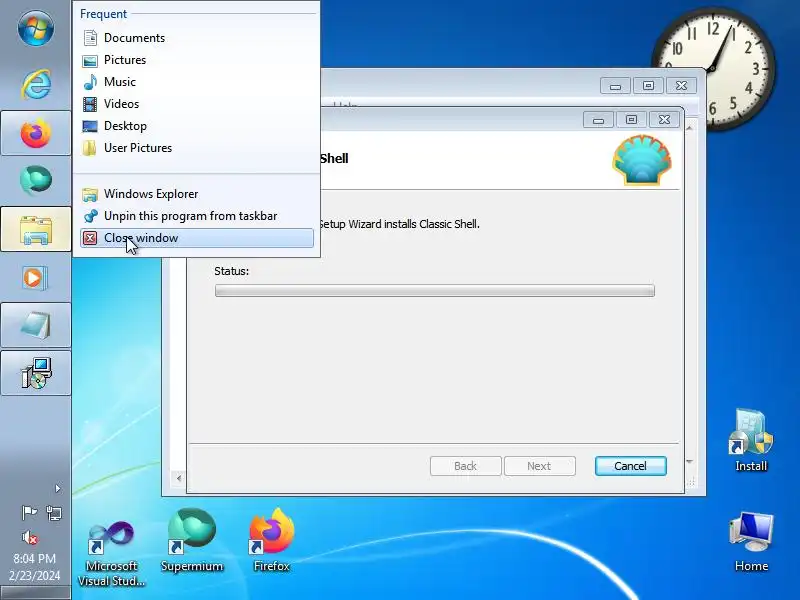Minimize the background window
The width and height of the screenshot is (800, 600).
point(615,86)
